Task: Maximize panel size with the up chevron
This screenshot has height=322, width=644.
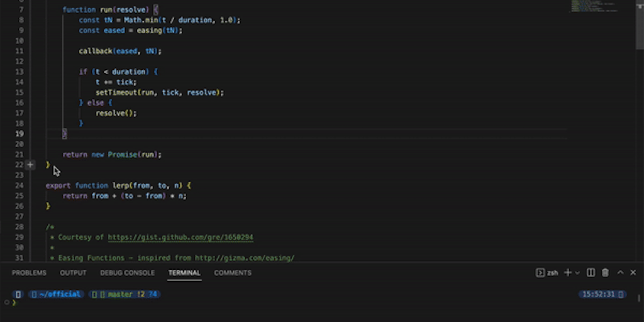Action: [x=620, y=272]
